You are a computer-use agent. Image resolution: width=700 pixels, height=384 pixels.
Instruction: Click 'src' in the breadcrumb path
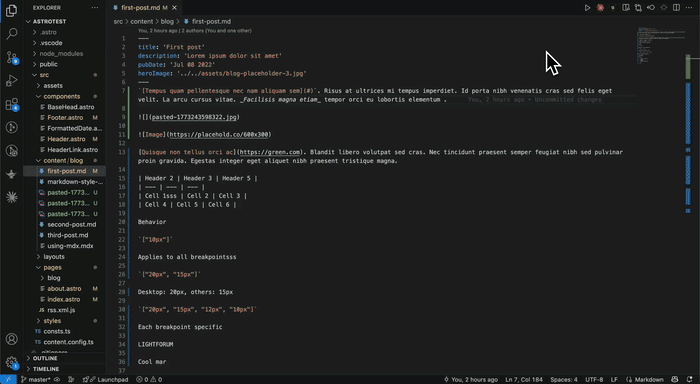click(118, 21)
